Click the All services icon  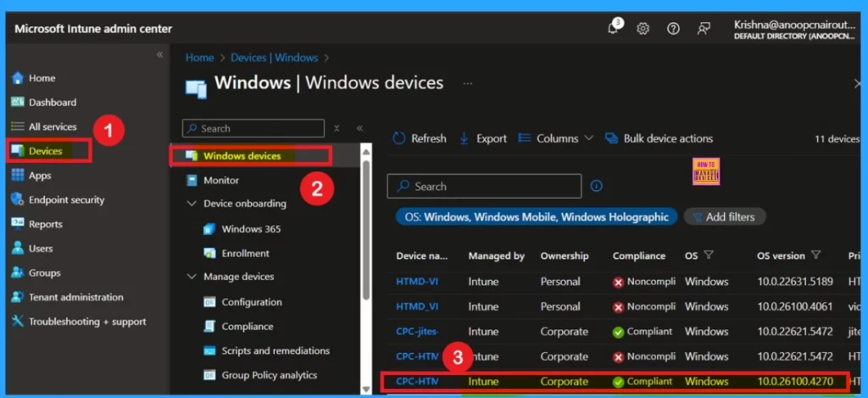[18, 126]
